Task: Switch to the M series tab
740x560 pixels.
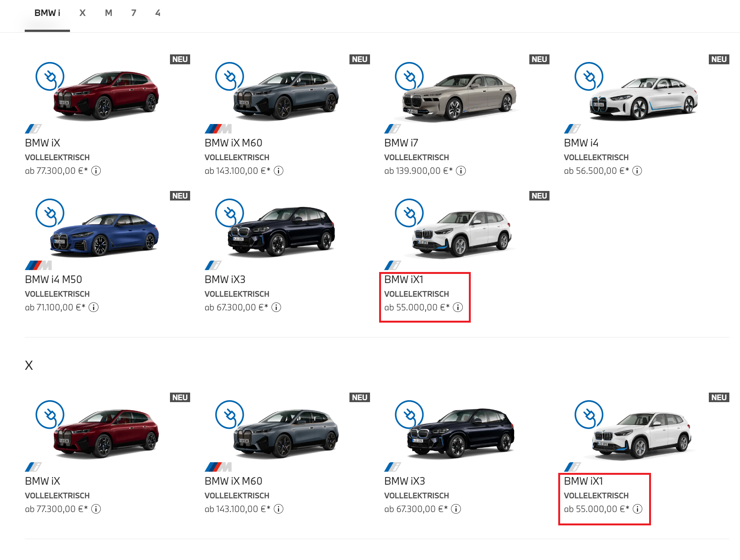Action: point(108,13)
